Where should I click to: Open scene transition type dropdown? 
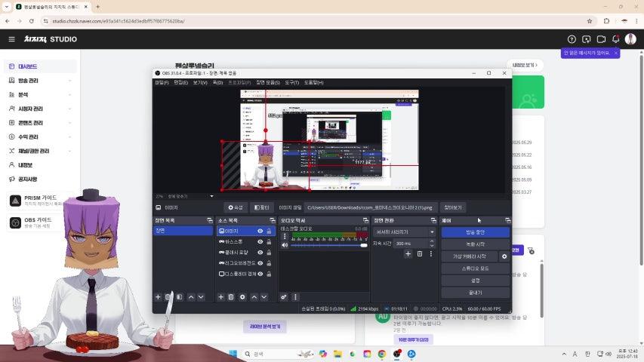[x=404, y=232]
